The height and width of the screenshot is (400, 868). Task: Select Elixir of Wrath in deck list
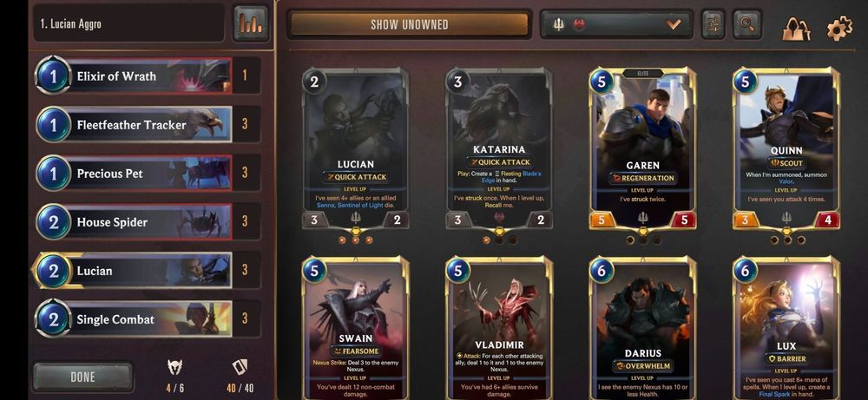(x=148, y=75)
